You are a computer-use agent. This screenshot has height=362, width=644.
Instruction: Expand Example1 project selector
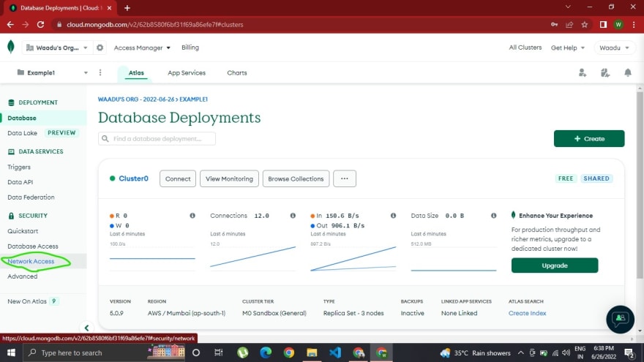(x=53, y=72)
